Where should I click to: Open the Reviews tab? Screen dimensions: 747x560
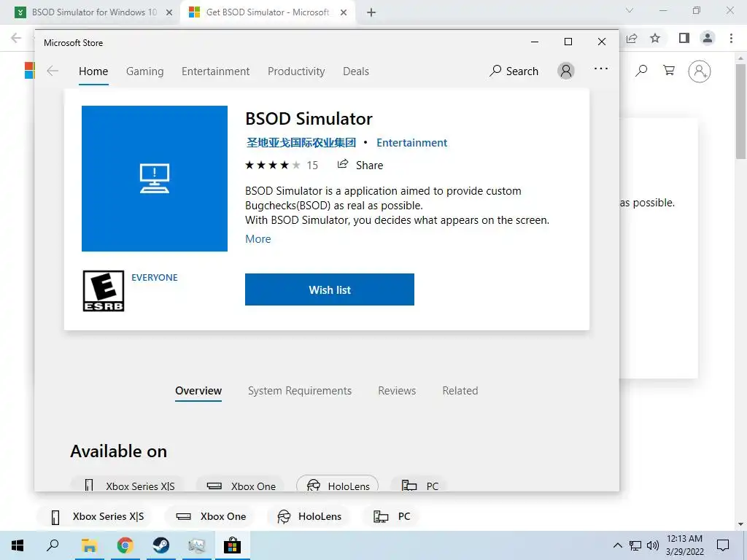(x=397, y=391)
